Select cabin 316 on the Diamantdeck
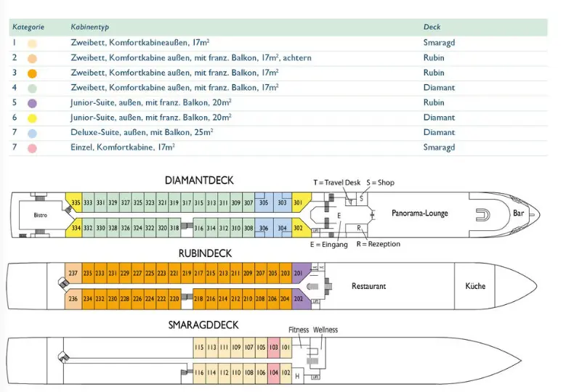The height and width of the screenshot is (392, 566). pyautogui.click(x=199, y=228)
